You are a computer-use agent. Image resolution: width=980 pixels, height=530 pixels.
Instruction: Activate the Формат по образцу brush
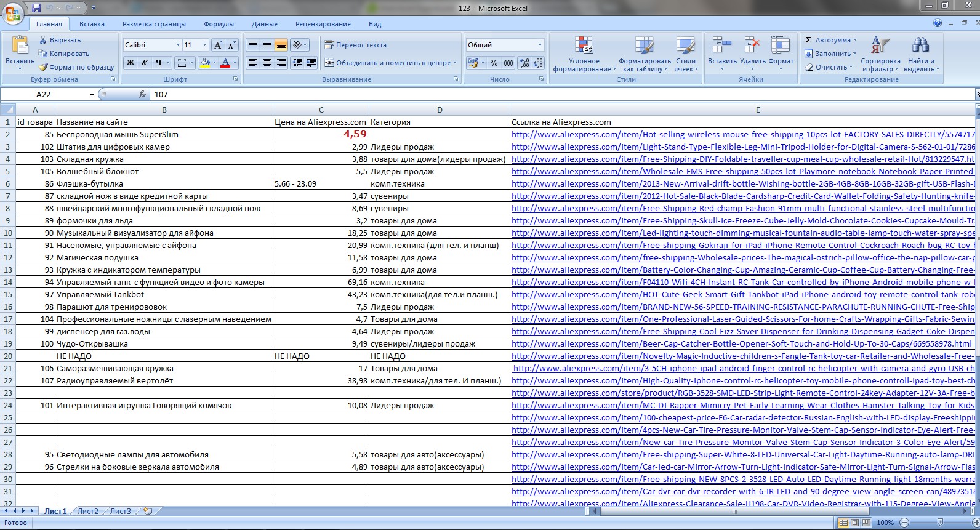pyautogui.click(x=42, y=67)
